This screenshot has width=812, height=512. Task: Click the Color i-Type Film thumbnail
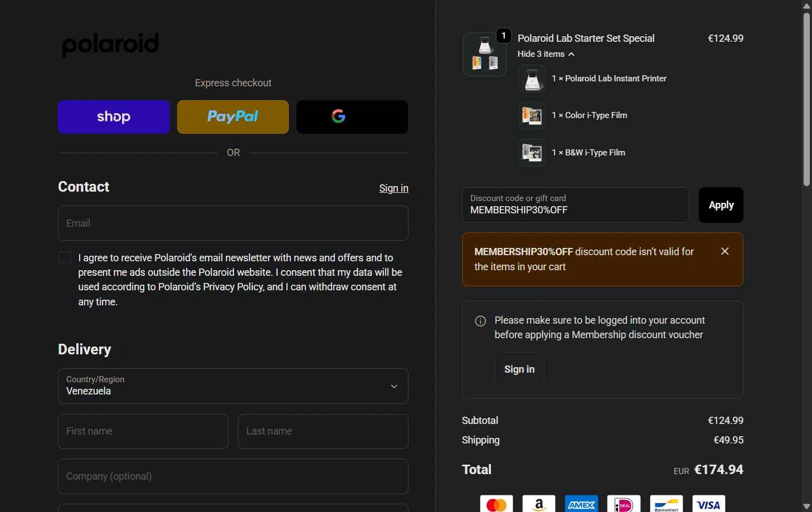click(x=532, y=116)
